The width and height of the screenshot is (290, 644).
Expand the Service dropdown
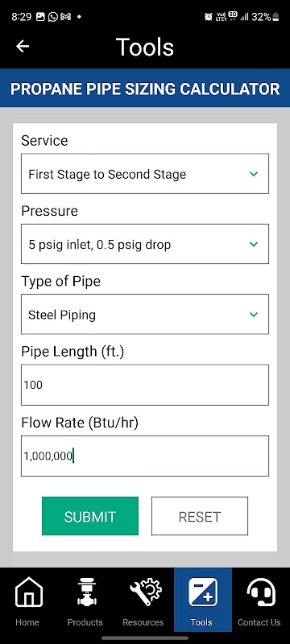click(x=145, y=174)
